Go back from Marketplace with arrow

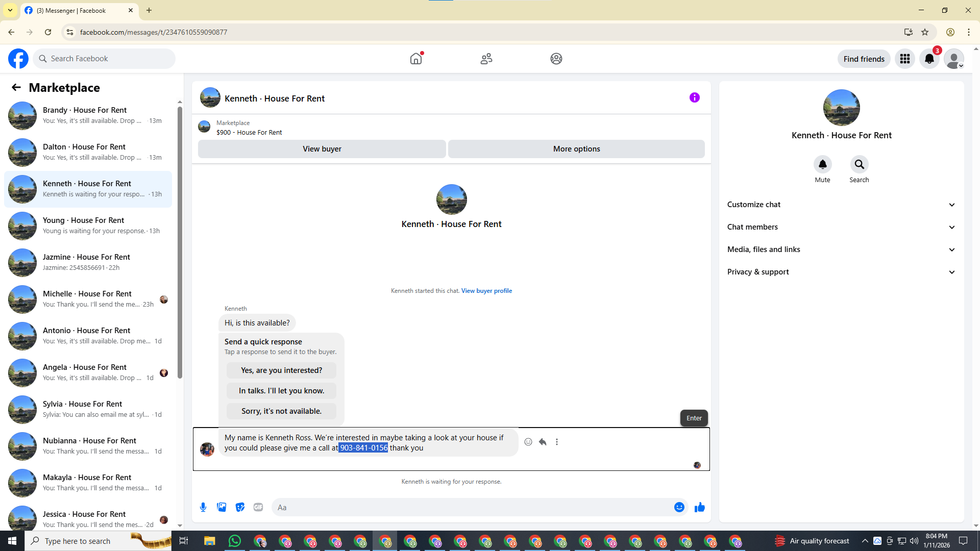point(16,87)
